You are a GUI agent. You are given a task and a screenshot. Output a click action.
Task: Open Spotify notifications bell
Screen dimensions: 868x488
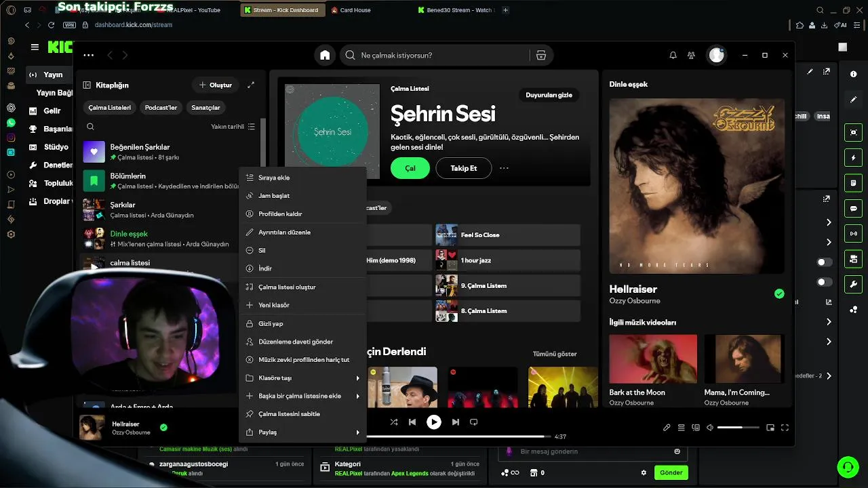[673, 55]
